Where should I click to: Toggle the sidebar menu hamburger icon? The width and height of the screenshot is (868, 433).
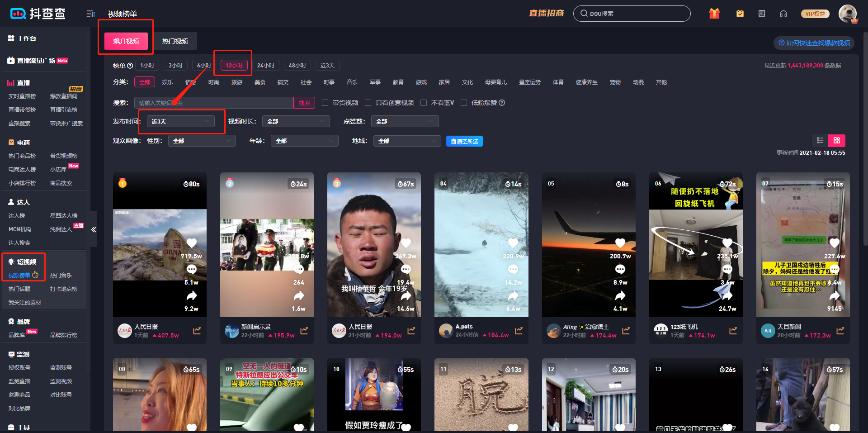(90, 14)
